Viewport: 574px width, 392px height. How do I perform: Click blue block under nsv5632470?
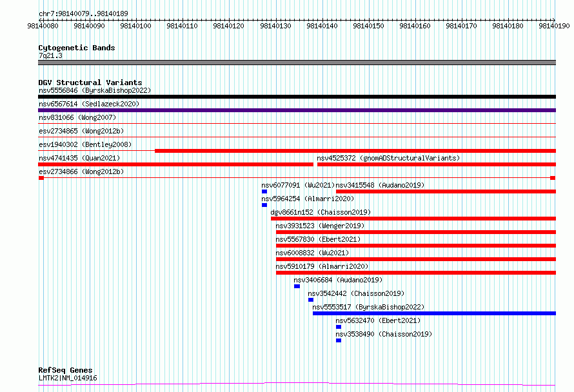pos(339,327)
